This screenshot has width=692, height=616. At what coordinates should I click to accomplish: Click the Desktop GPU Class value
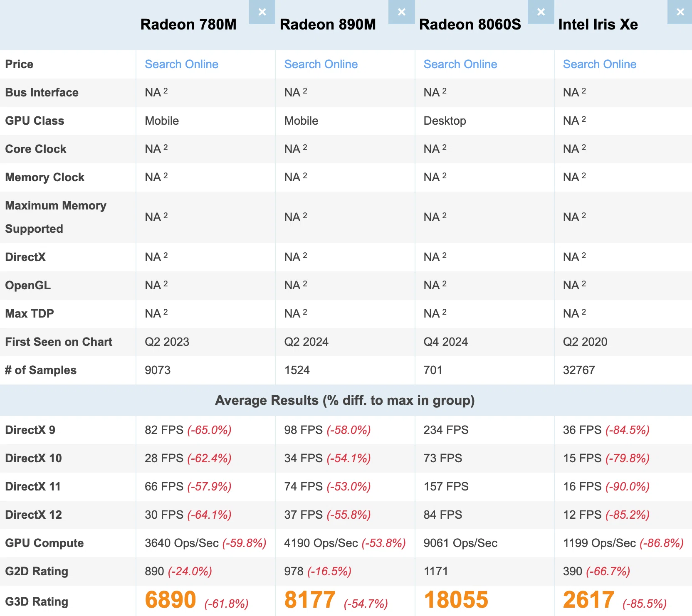pyautogui.click(x=445, y=121)
